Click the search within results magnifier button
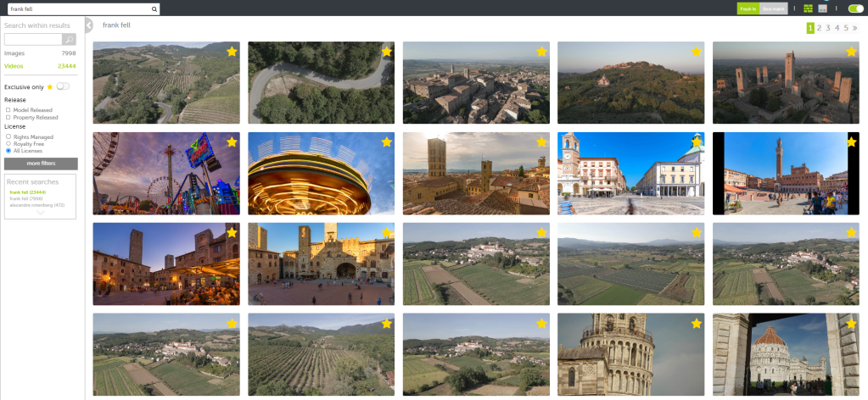The image size is (868, 400). coord(69,39)
